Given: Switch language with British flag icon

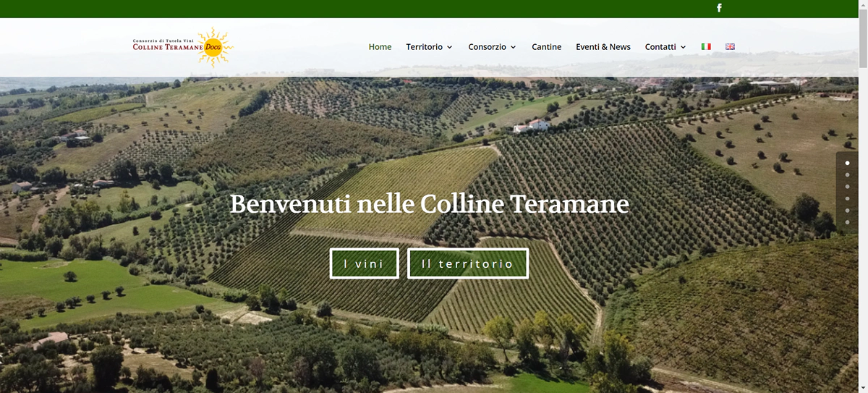Looking at the screenshot, I should click(x=730, y=46).
